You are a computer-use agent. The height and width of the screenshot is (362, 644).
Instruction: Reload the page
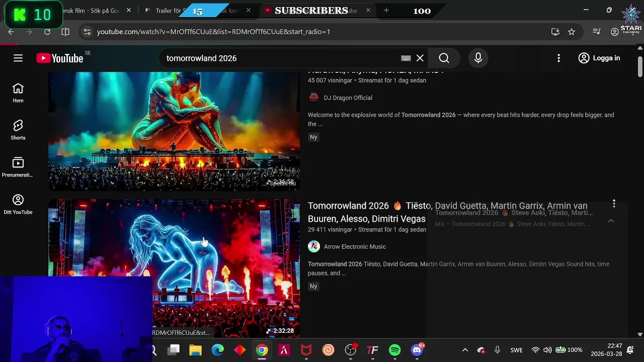click(47, 32)
